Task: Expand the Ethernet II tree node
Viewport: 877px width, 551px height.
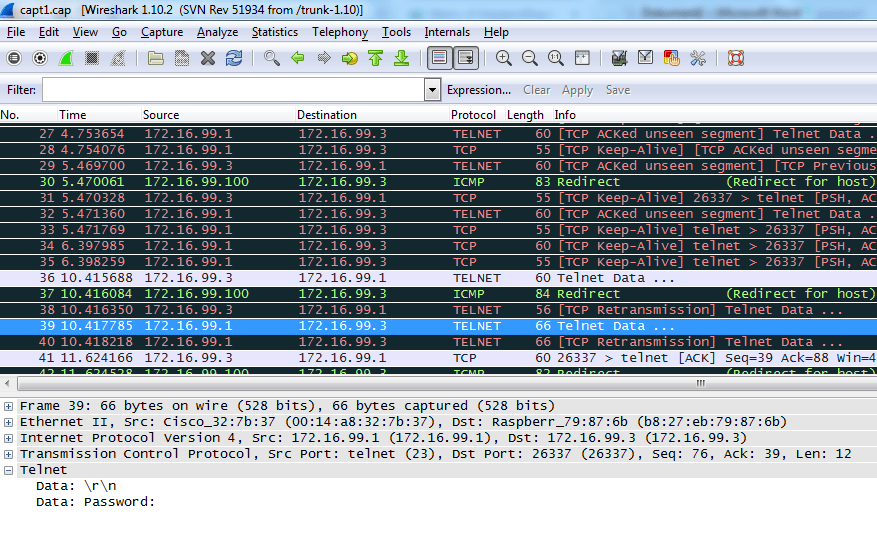Action: (x=8, y=422)
